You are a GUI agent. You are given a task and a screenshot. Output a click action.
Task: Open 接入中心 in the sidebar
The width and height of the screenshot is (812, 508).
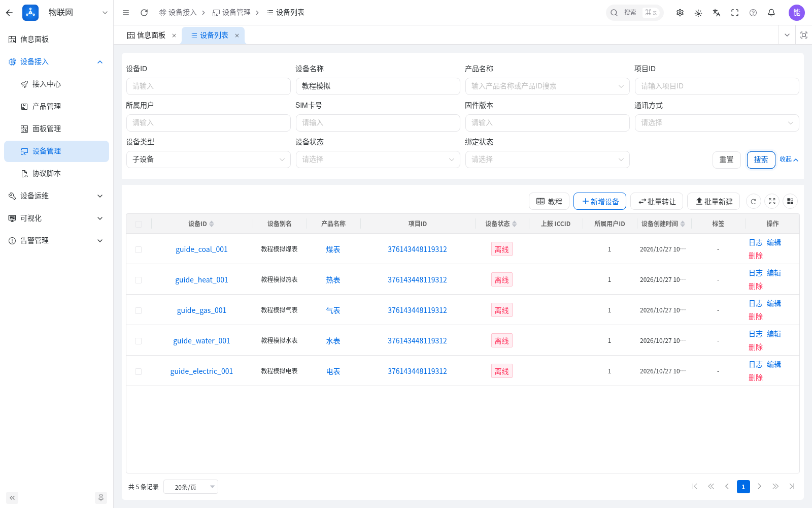pyautogui.click(x=56, y=84)
